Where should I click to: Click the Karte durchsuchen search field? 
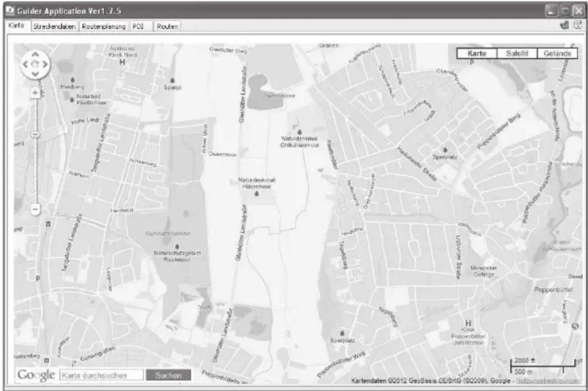[102, 375]
